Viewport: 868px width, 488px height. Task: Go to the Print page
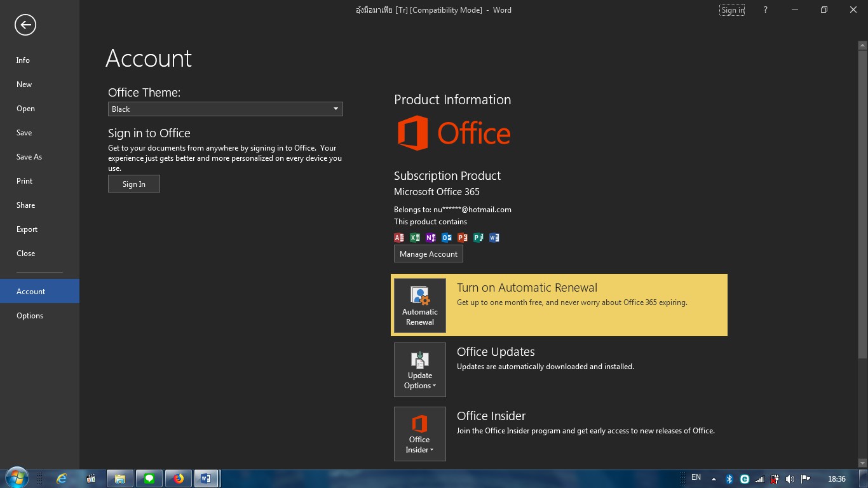tap(39, 181)
